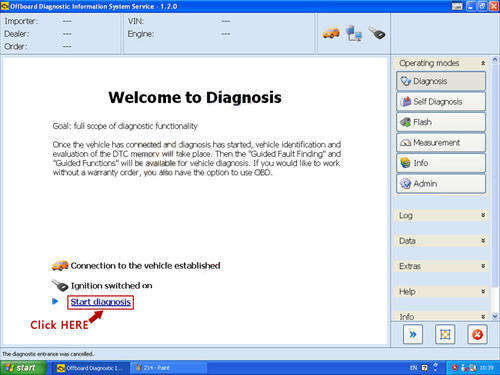
Task: Click the Engine label in header
Action: point(141,34)
